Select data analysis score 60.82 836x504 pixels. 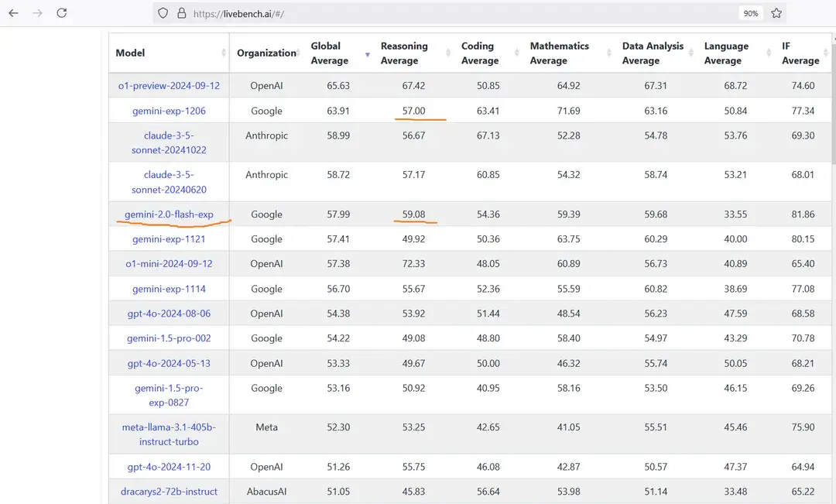coord(656,289)
